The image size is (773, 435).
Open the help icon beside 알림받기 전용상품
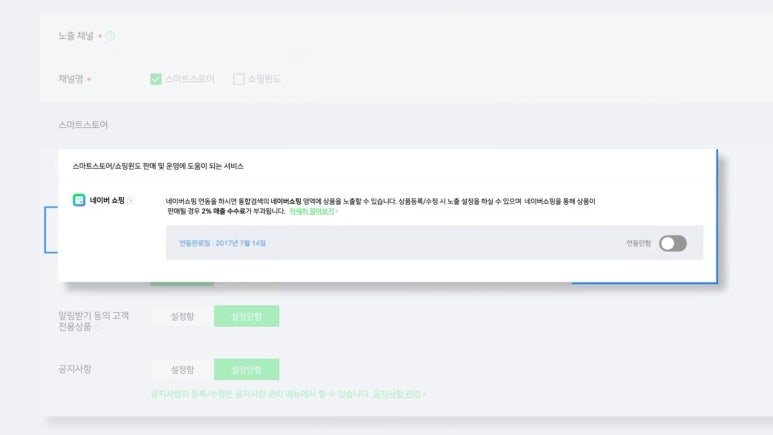coord(97,327)
